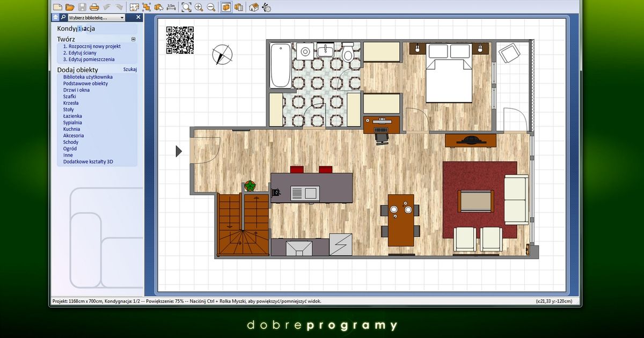Select the bathtub in the bathroom
This screenshot has width=644, height=338.
pos(280,66)
